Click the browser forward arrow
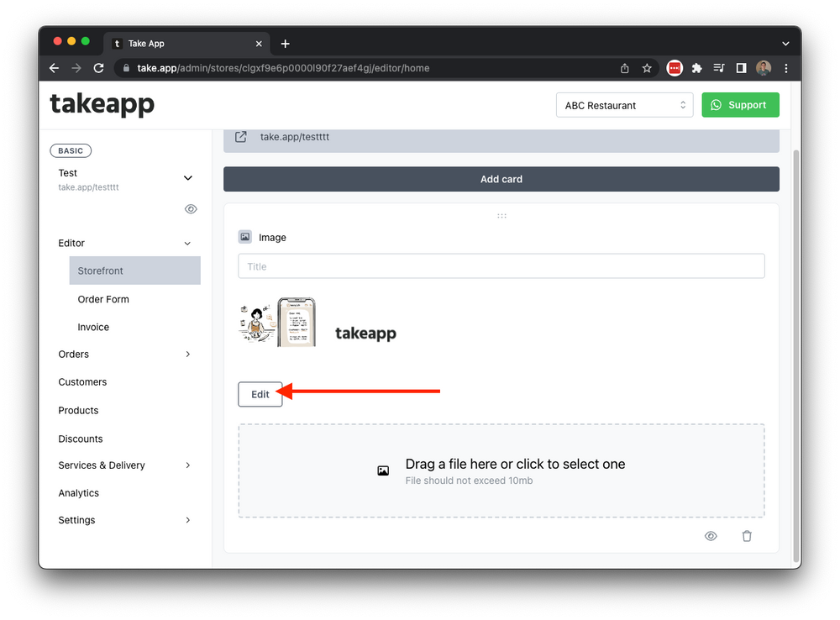 (76, 68)
